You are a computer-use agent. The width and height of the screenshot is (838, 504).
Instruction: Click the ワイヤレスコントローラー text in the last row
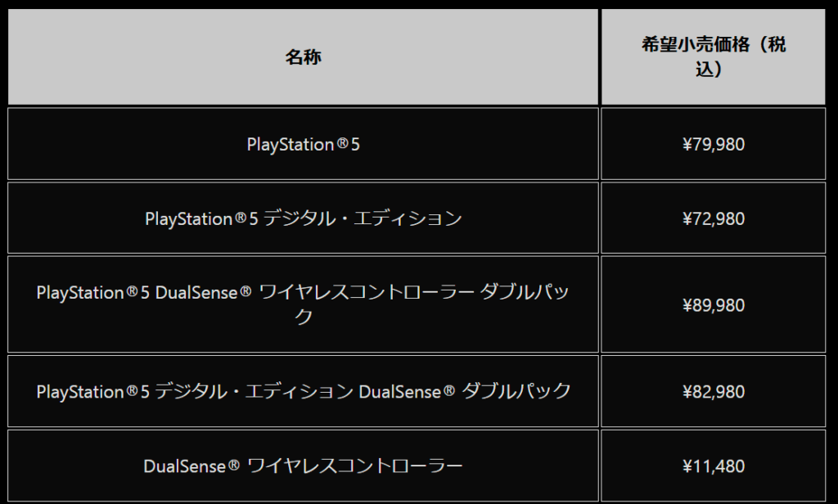pos(355,466)
